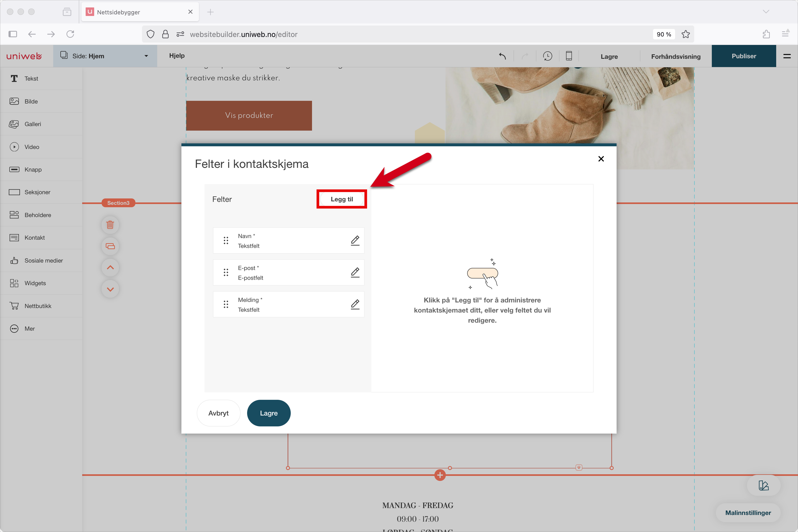
Task: Bookmark this page with the star
Action: click(x=685, y=34)
